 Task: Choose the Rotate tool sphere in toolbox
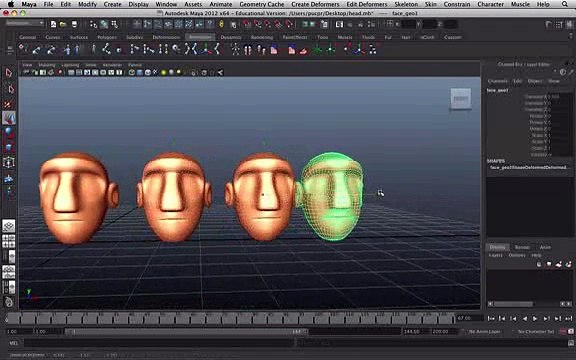[x=9, y=133]
